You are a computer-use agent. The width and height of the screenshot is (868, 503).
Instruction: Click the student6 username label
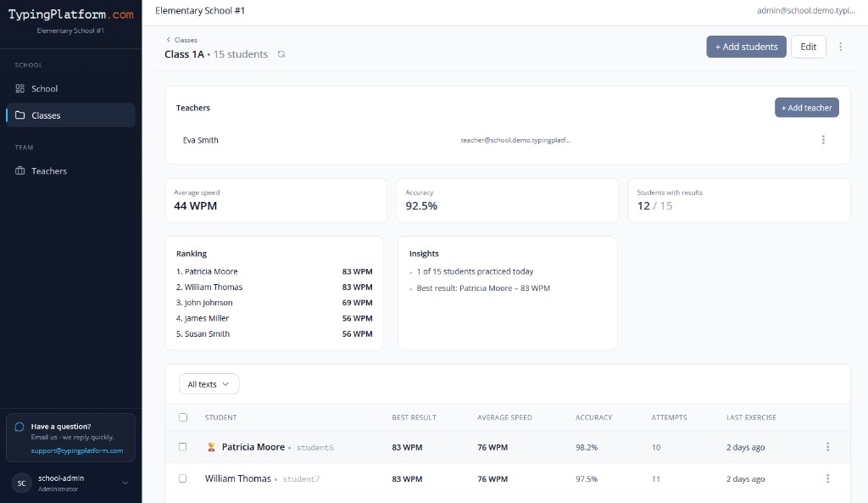(315, 448)
